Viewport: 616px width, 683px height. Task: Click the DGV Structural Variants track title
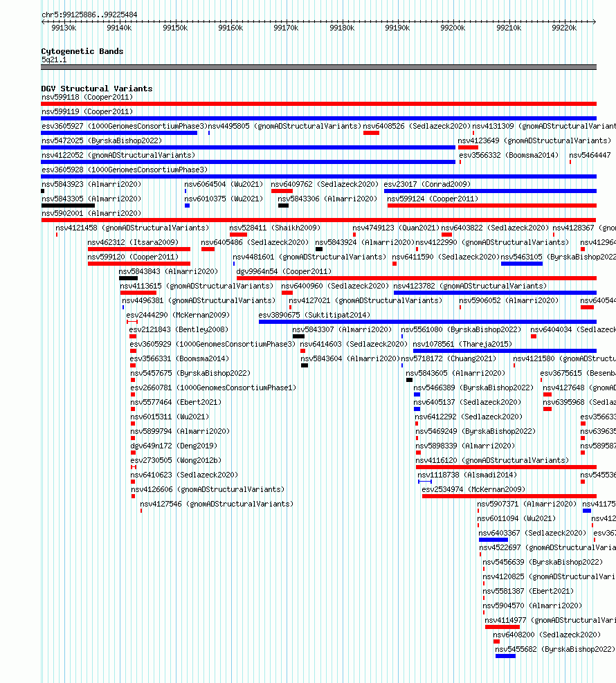tap(97, 89)
